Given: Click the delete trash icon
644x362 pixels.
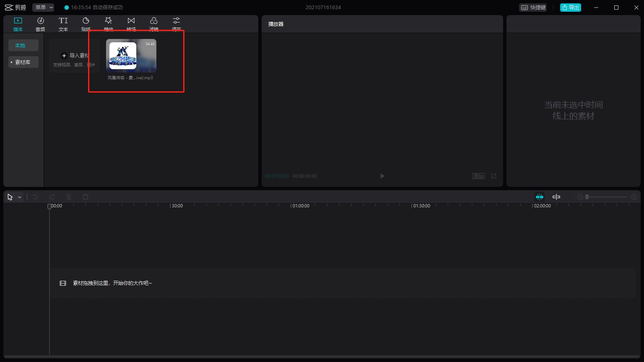Looking at the screenshot, I should click(x=86, y=197).
